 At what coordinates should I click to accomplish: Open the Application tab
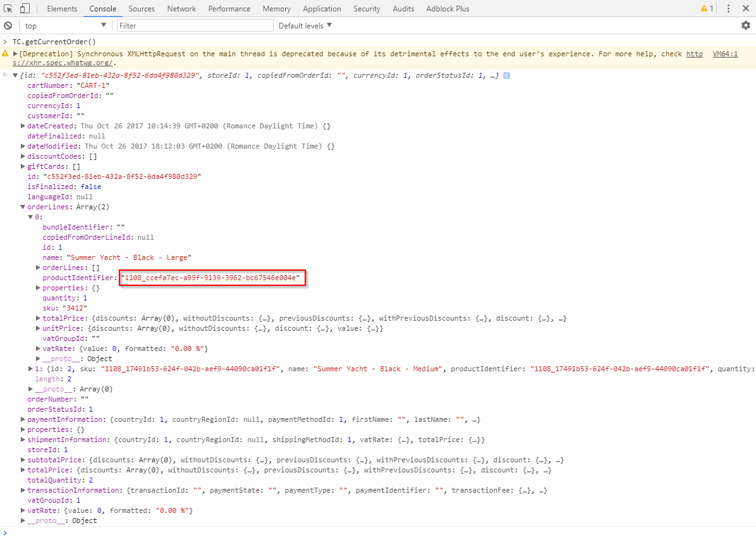pyautogui.click(x=322, y=9)
